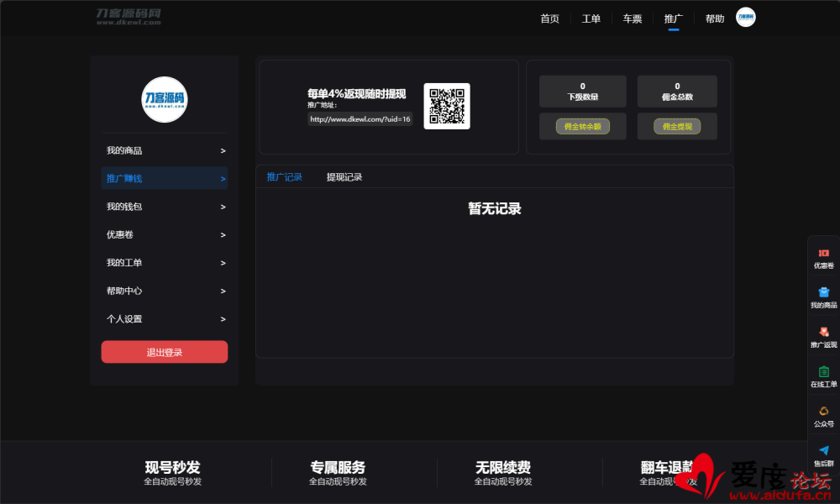This screenshot has height=504, width=840.
Task: Open the 公众号 icon in floating sidebar
Action: click(x=823, y=412)
